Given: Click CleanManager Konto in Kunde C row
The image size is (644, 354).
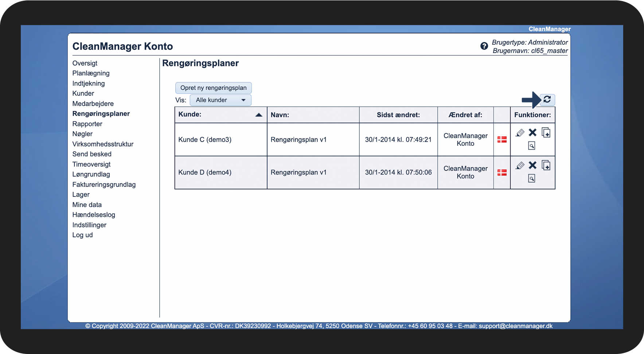Looking at the screenshot, I should (x=465, y=140).
